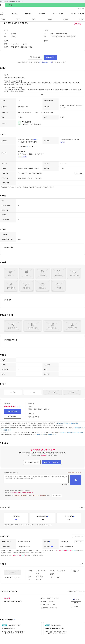The height and width of the screenshot is (644, 85).
Task: Click the 통근버스 welfare icon
Action: pos(11,273)
